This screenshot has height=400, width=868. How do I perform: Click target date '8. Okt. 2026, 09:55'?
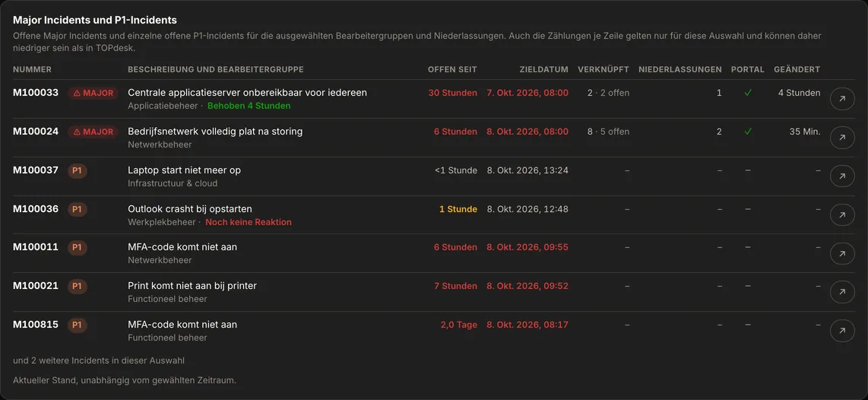point(527,248)
